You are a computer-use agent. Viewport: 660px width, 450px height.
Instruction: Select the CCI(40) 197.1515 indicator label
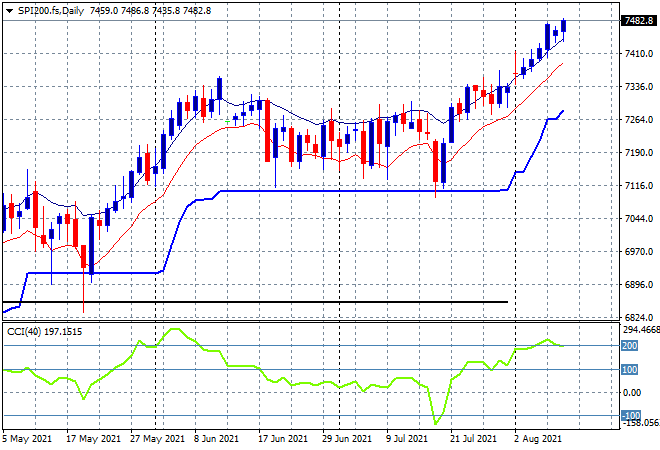pyautogui.click(x=45, y=332)
